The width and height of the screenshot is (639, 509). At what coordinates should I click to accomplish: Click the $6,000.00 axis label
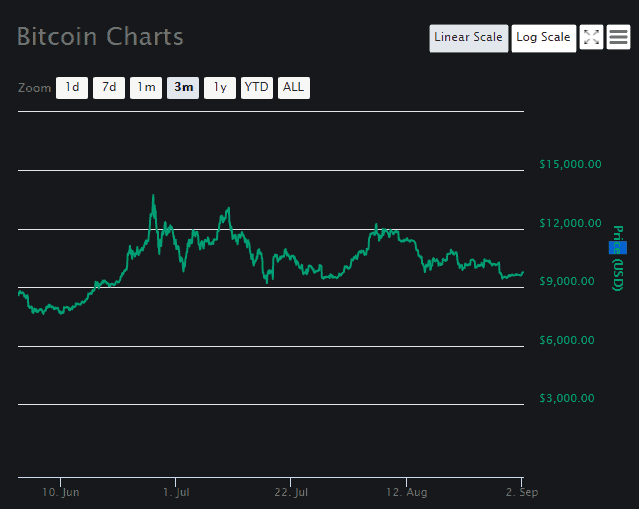point(567,340)
